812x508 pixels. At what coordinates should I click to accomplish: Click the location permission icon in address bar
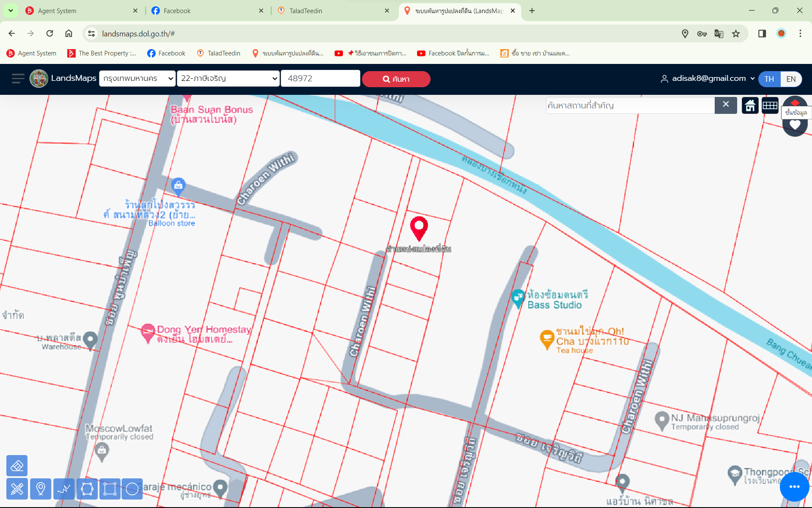[x=685, y=33]
